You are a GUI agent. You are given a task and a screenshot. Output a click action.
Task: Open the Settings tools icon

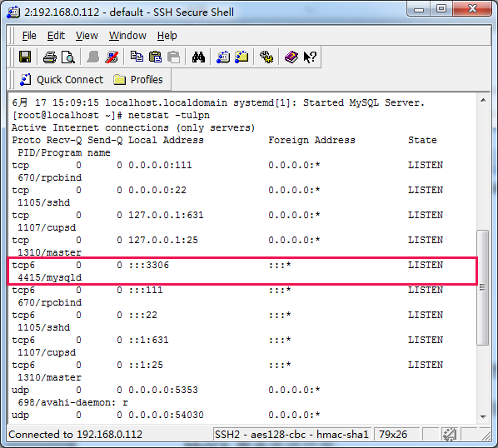click(266, 57)
